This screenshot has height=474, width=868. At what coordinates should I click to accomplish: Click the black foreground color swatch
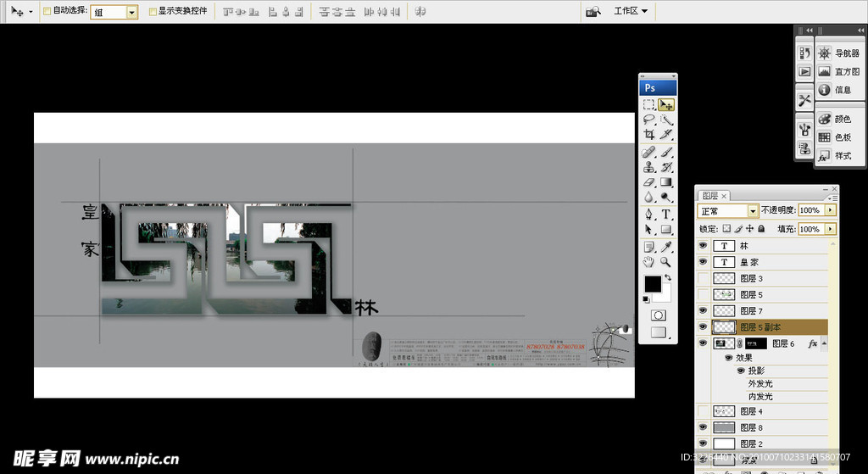pyautogui.click(x=653, y=284)
